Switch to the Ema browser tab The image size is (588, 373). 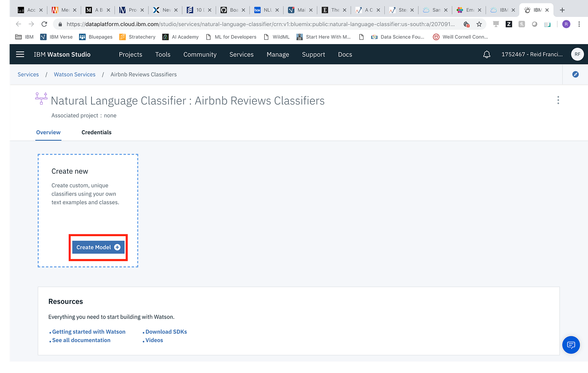[469, 10]
